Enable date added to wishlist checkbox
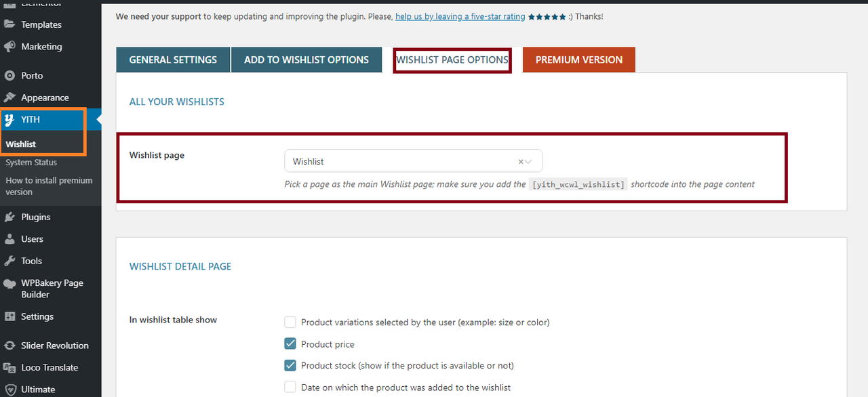The width and height of the screenshot is (868, 397). pyautogui.click(x=290, y=388)
